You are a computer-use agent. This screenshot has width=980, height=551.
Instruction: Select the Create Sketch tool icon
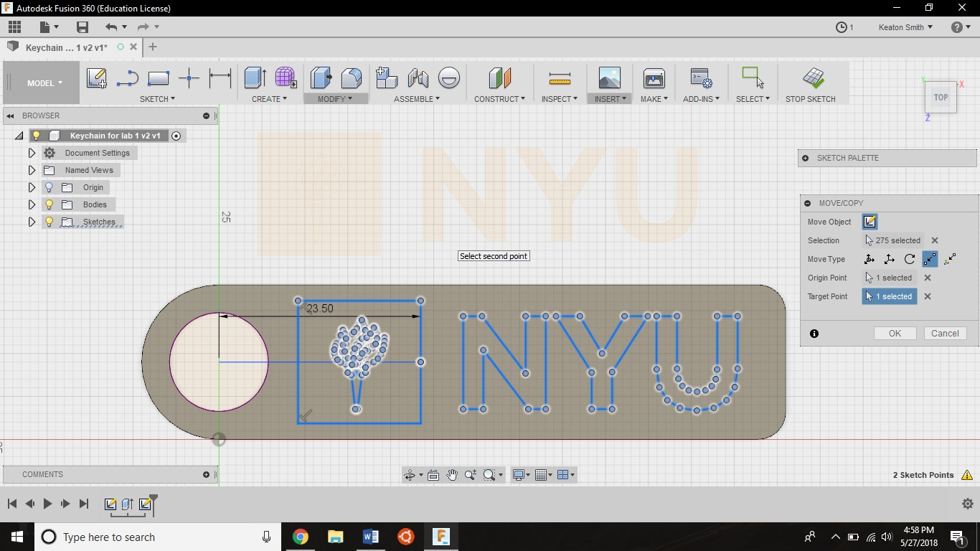97,78
